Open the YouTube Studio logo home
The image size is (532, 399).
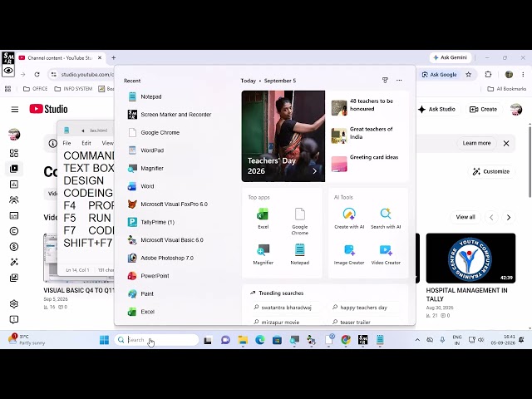click(48, 109)
